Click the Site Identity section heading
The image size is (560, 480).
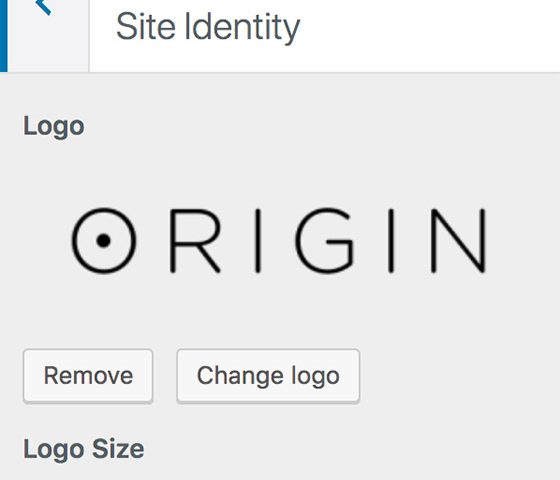(208, 27)
